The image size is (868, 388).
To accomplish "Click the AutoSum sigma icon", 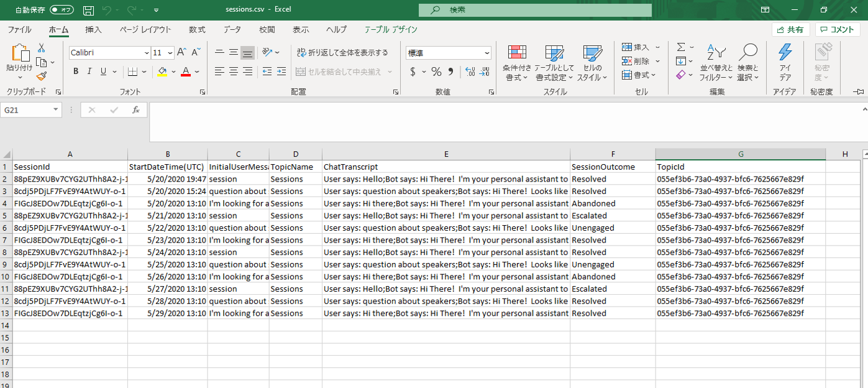I will [681, 47].
